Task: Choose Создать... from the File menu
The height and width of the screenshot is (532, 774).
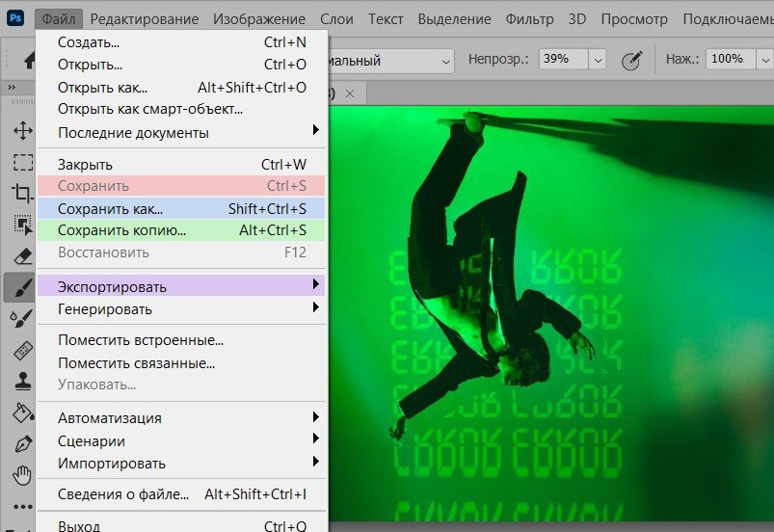Action: 181,42
